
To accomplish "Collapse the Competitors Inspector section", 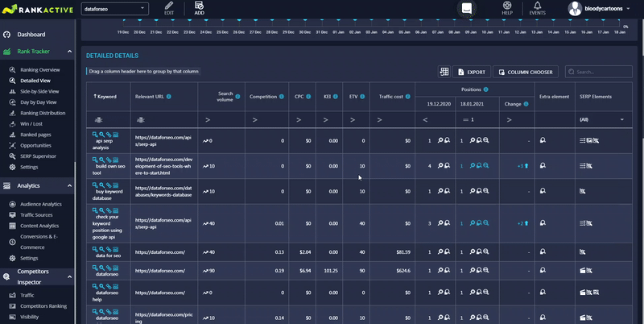I will tap(69, 276).
